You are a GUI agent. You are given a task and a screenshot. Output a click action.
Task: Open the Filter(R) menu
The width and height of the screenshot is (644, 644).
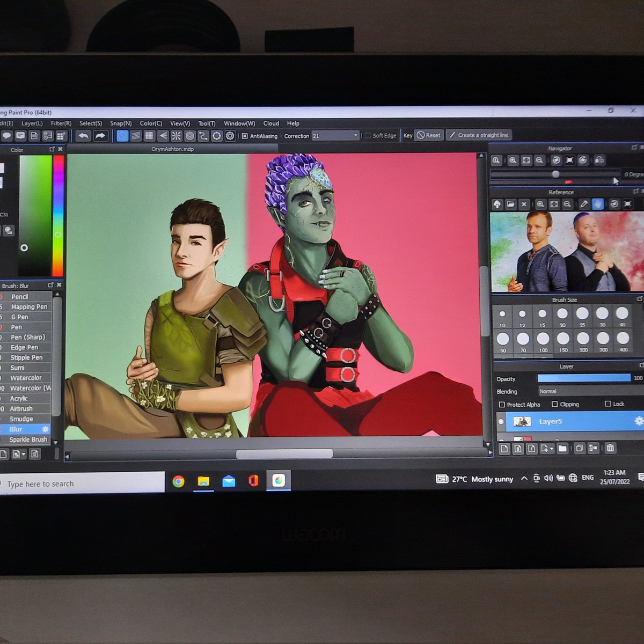click(61, 123)
